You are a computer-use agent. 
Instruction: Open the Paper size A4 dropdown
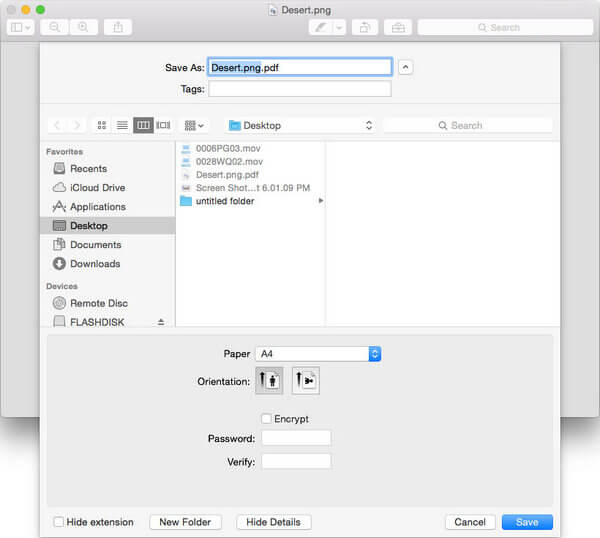317,354
